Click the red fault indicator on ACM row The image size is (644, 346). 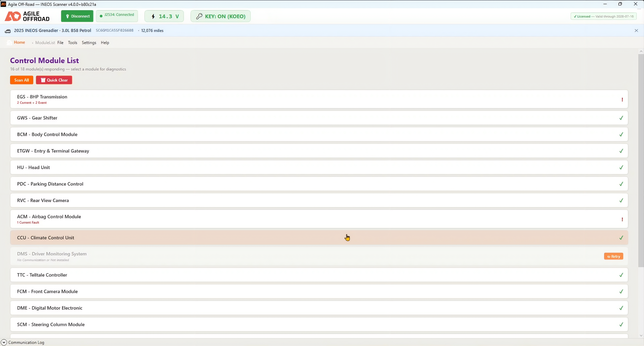(x=622, y=219)
